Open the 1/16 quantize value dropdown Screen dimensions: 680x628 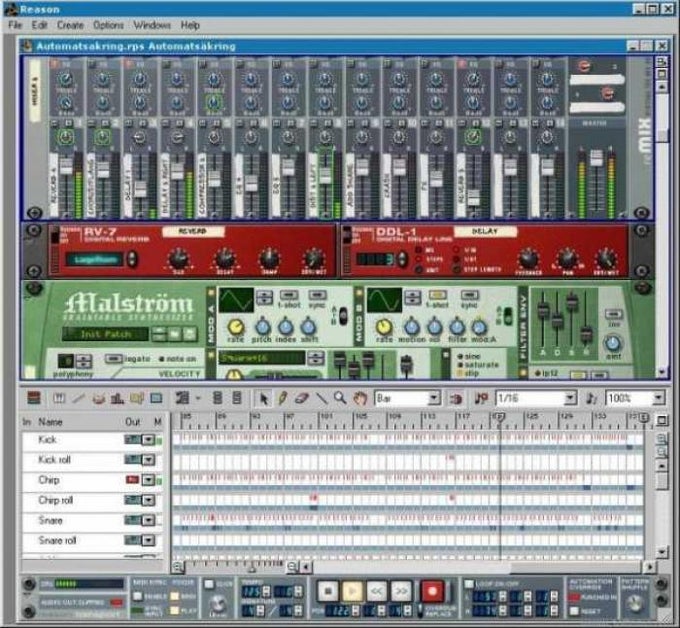tap(570, 398)
